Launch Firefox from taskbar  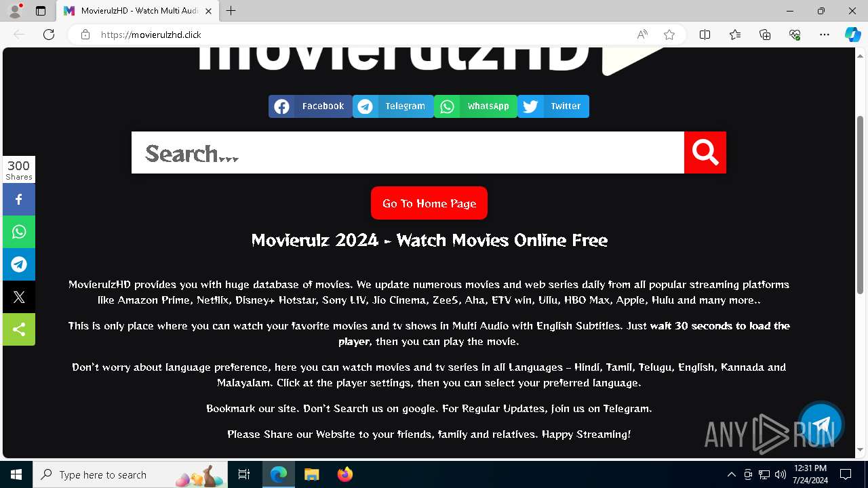[345, 474]
